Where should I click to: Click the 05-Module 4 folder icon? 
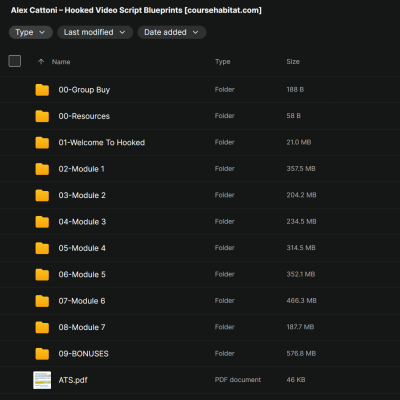(42, 248)
